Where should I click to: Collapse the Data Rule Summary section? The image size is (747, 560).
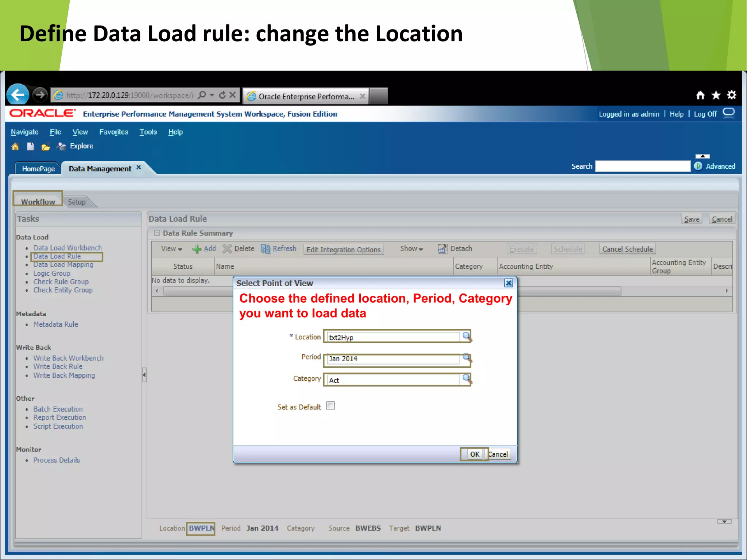[x=157, y=233]
